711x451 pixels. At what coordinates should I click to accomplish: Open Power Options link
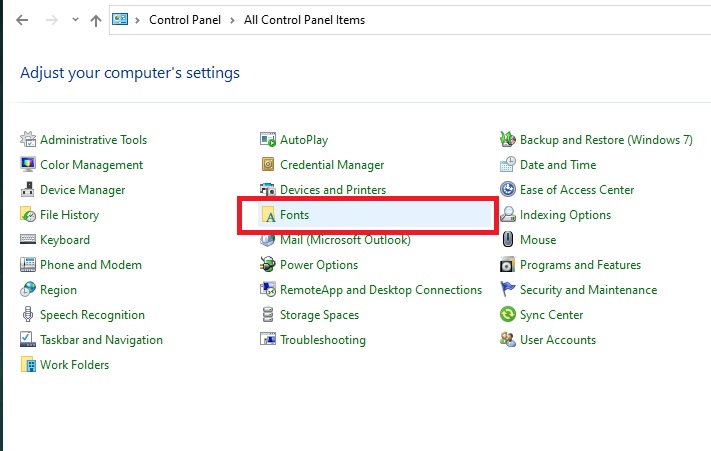coord(319,264)
